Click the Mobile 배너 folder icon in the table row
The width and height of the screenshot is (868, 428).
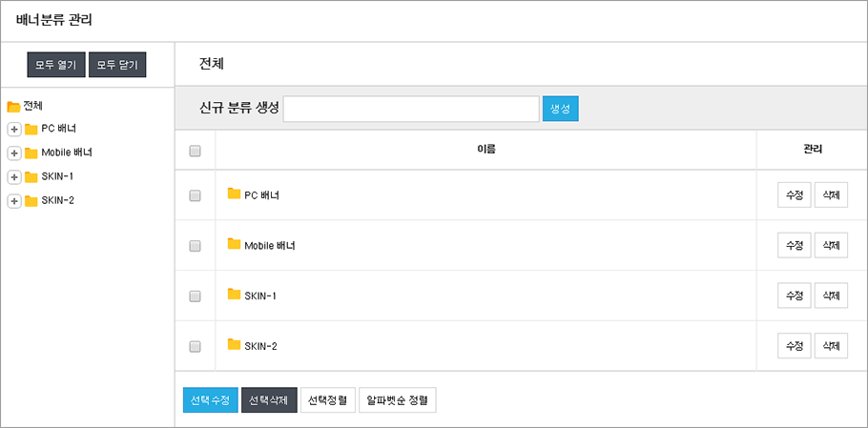(234, 244)
